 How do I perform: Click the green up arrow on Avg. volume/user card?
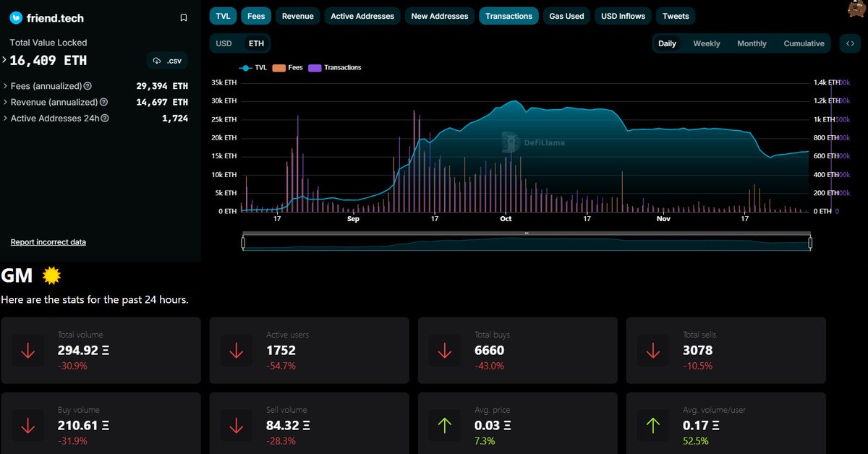[652, 426]
